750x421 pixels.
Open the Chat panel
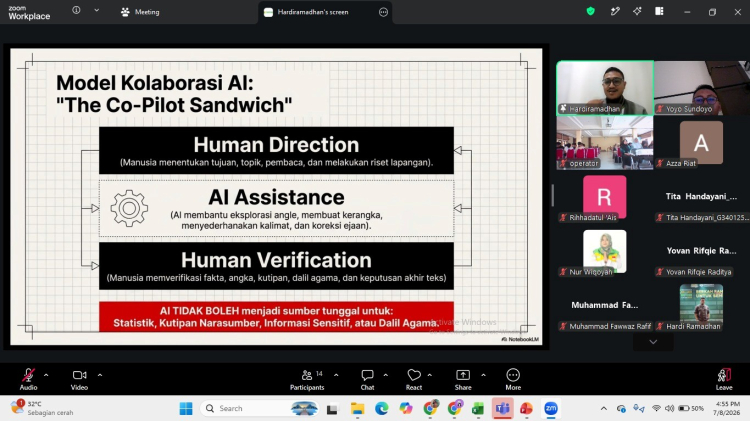367,379
